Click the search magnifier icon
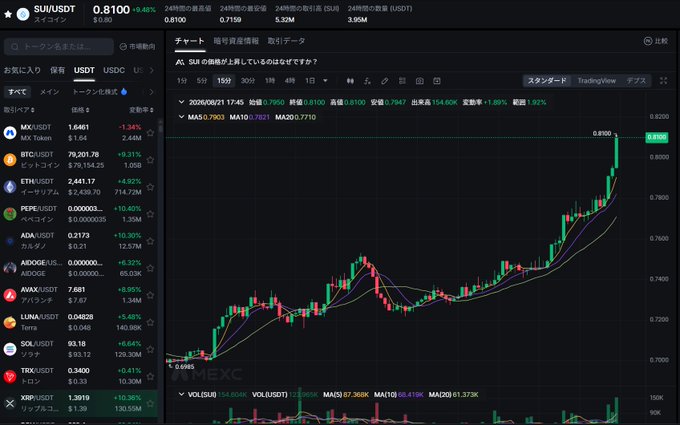 coord(15,46)
